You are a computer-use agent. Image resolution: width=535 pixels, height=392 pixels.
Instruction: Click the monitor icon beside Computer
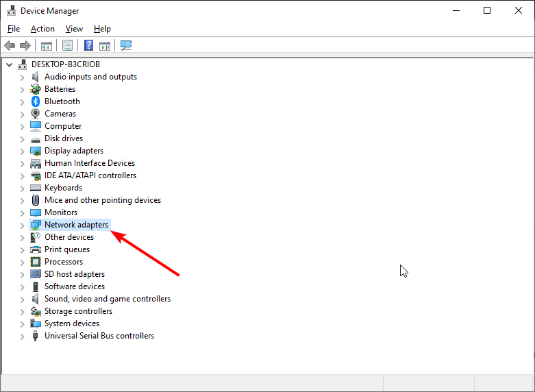36,126
